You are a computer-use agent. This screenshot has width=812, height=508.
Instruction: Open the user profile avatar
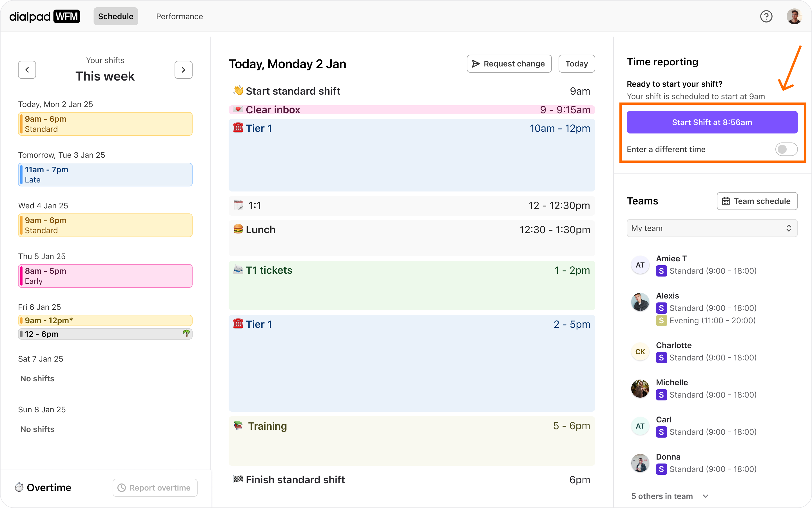tap(794, 16)
